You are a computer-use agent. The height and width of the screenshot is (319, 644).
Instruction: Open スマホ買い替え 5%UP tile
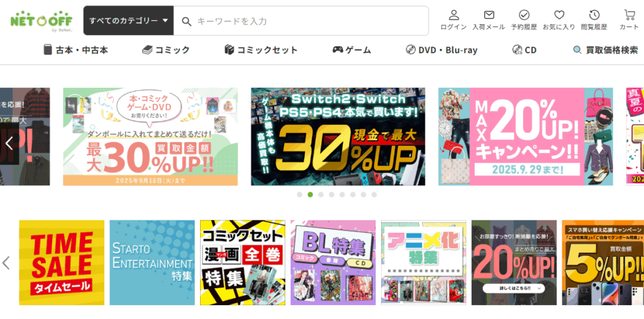[603, 263]
